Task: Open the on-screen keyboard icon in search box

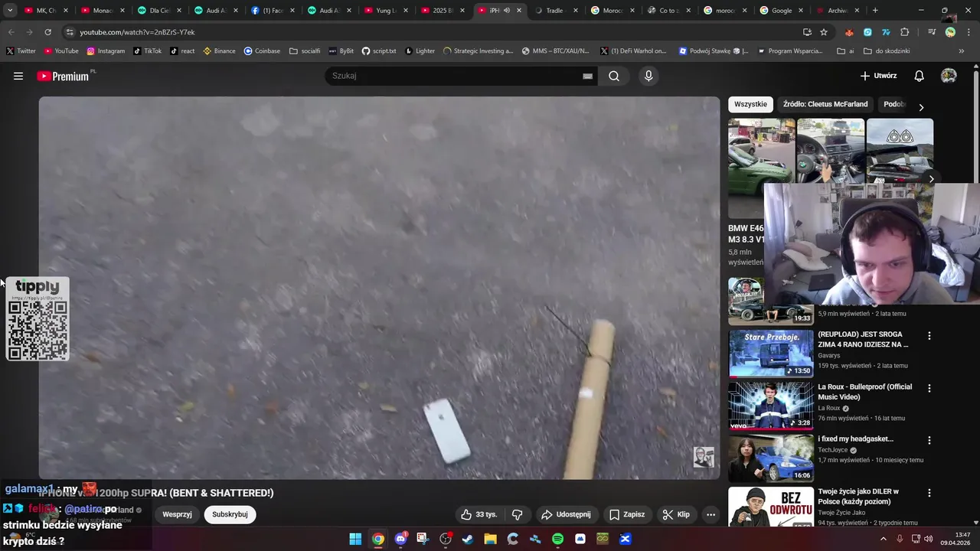Action: 587,76
